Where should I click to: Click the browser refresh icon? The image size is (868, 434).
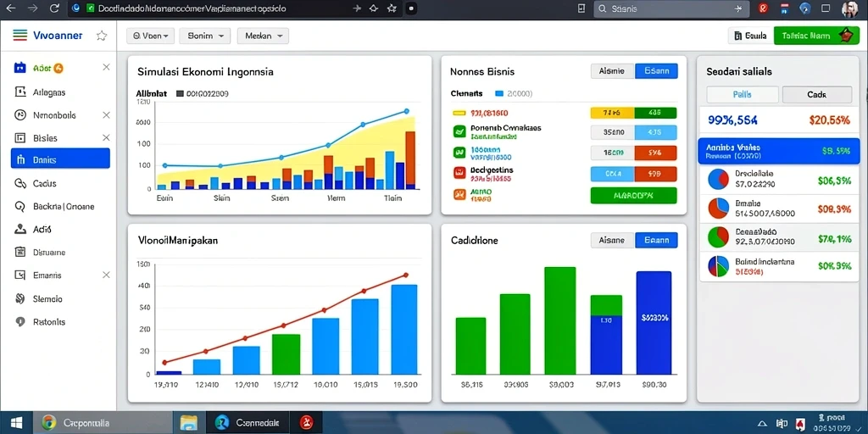click(x=53, y=8)
